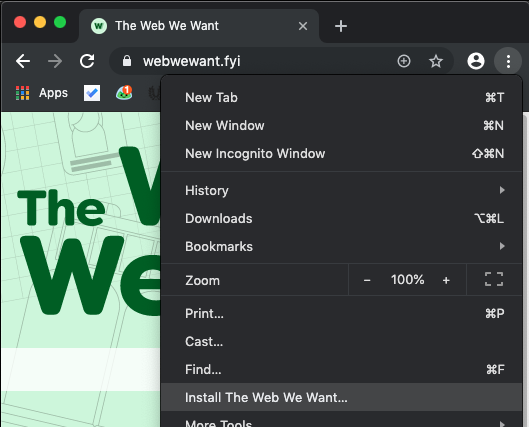The height and width of the screenshot is (427, 529).
Task: Open the green bookmark with notification badge
Action: [124, 93]
